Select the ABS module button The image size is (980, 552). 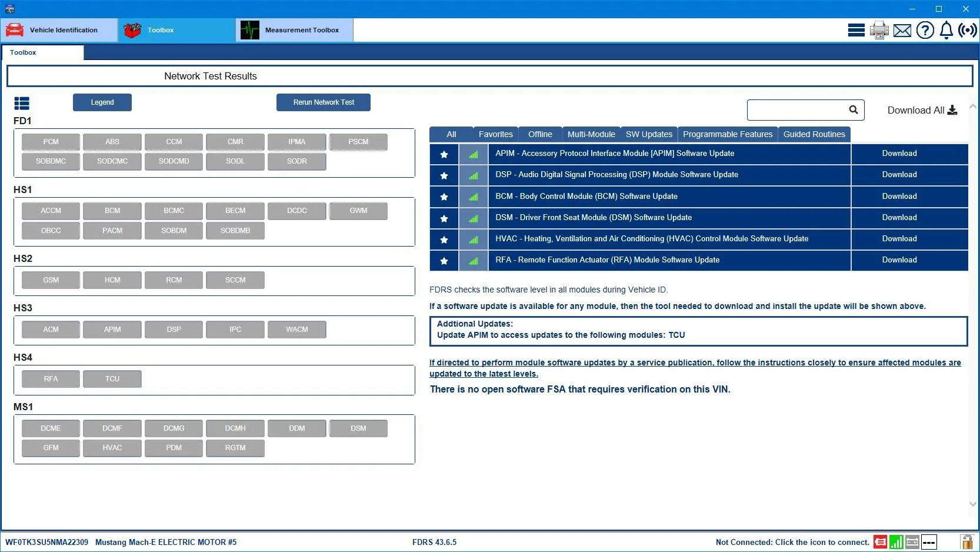point(112,142)
